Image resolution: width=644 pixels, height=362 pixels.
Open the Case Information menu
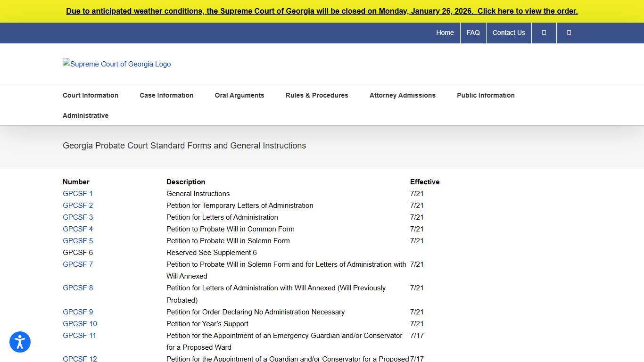(x=166, y=95)
